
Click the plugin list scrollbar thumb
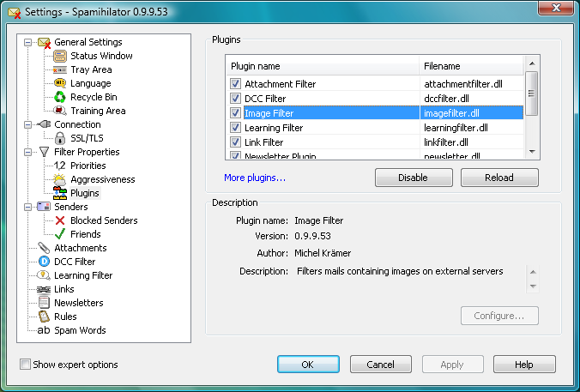coord(532,93)
